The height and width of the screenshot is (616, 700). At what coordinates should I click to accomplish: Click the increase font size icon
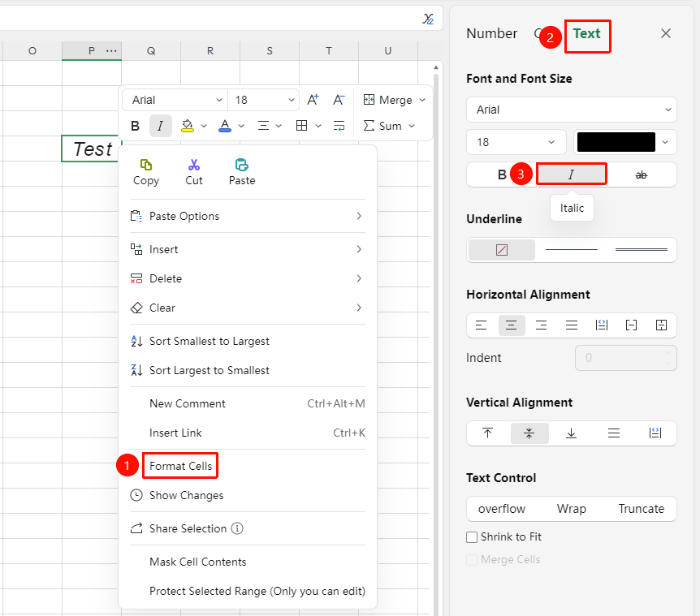[x=313, y=100]
